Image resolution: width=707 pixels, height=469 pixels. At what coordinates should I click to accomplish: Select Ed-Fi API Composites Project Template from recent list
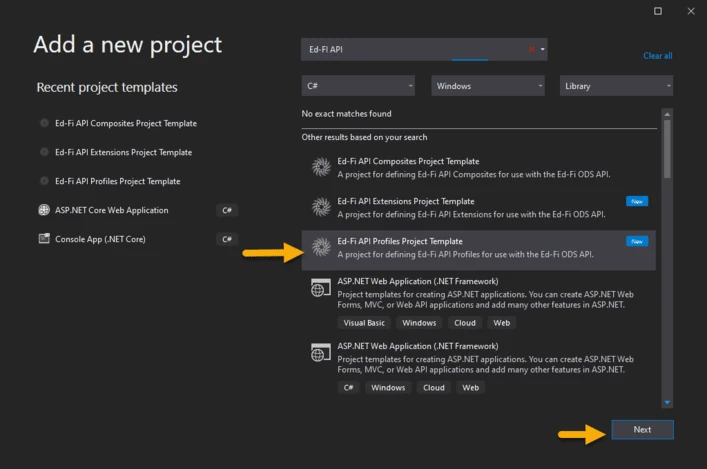[126, 123]
